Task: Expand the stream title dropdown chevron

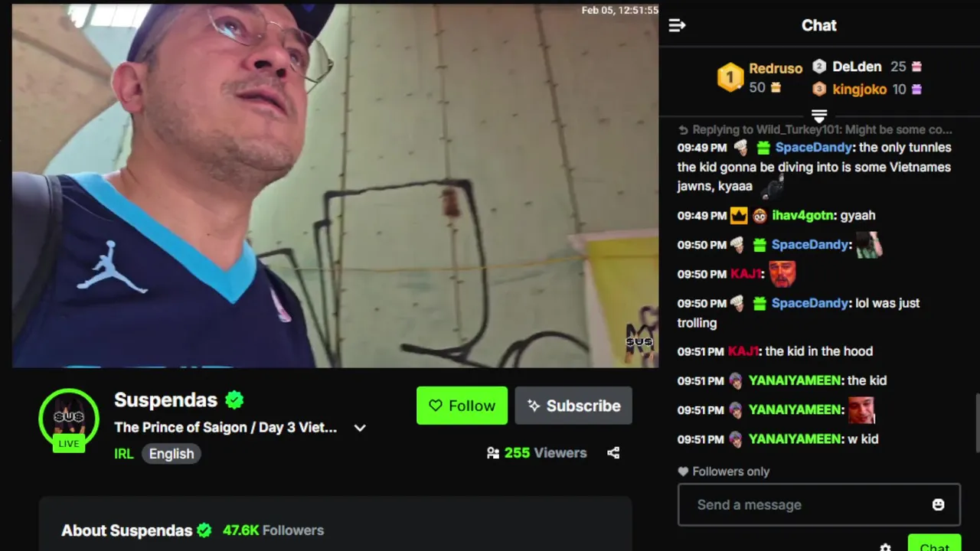Action: (x=360, y=428)
